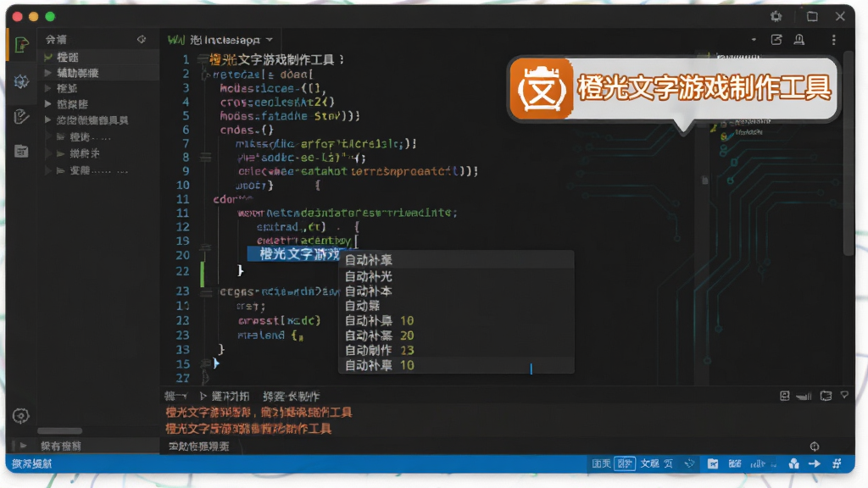Select autocomplete suggestion with value 20
The image size is (868, 488).
[x=456, y=335]
